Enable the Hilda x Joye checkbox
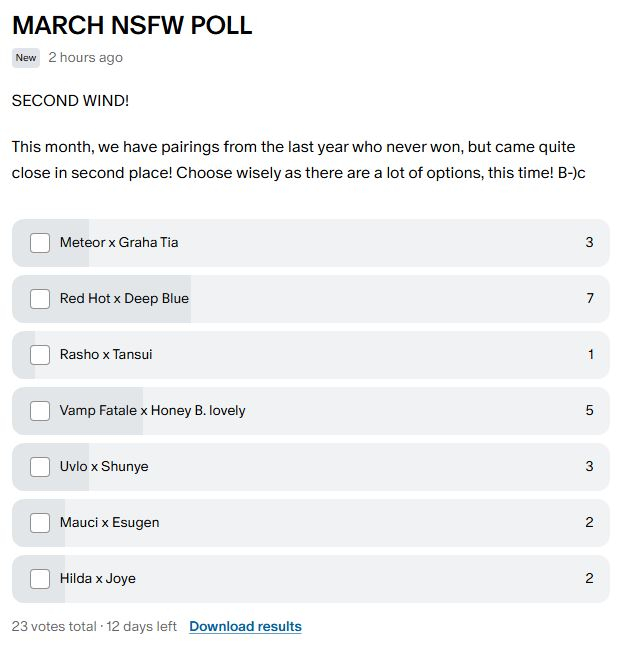Screen dimensions: 626x656 (40, 579)
